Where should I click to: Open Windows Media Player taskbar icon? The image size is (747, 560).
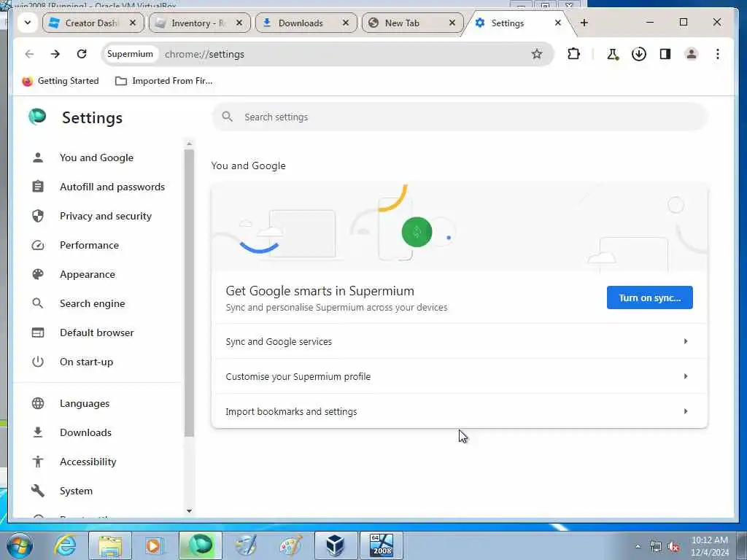pos(153,545)
